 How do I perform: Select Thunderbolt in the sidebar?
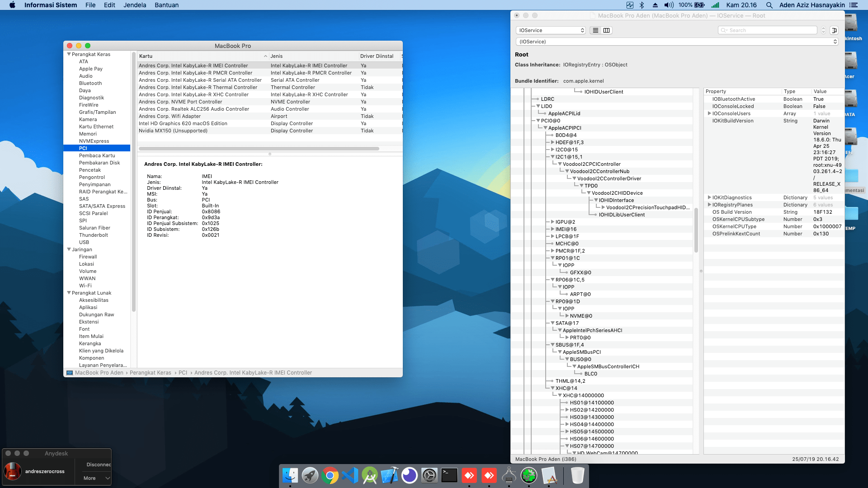(94, 235)
